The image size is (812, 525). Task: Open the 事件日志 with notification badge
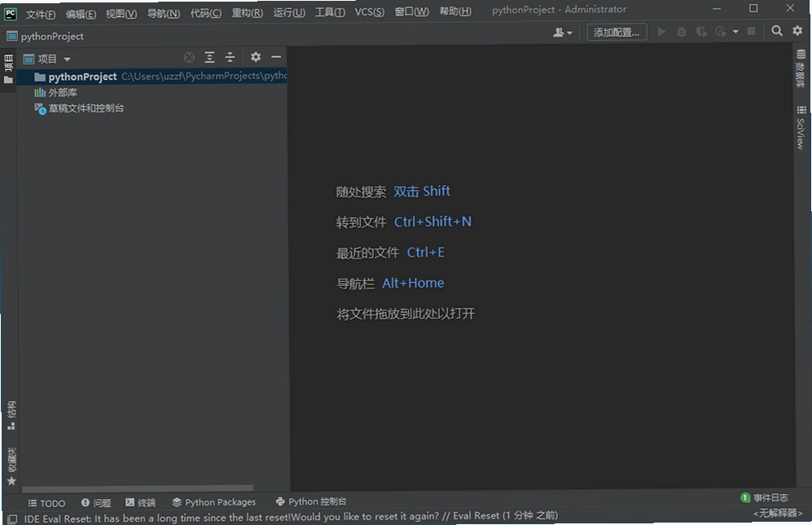tap(765, 497)
